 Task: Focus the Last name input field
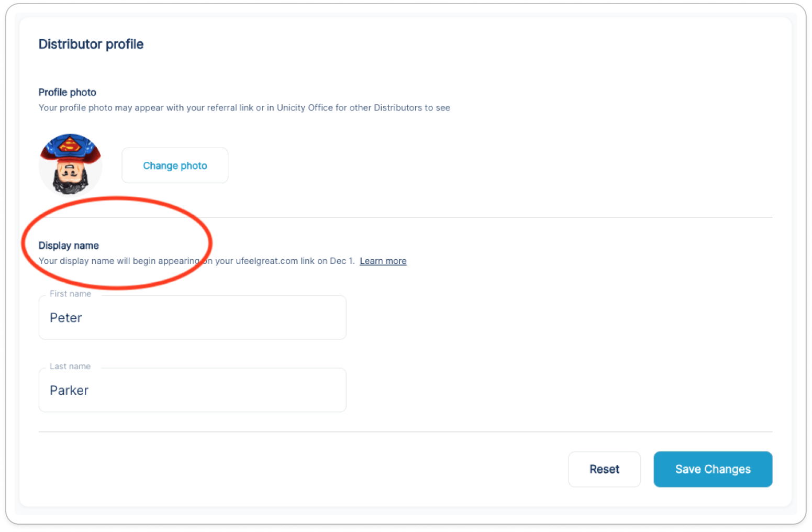pos(192,390)
